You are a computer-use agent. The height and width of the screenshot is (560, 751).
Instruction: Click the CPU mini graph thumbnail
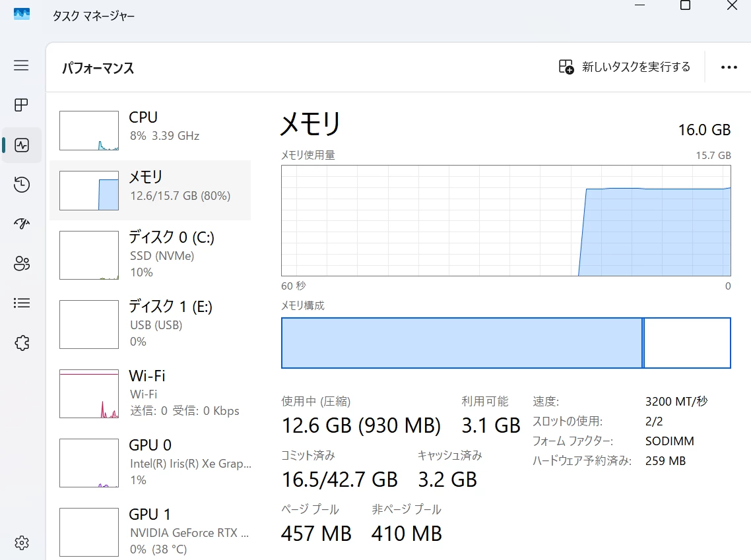(89, 131)
